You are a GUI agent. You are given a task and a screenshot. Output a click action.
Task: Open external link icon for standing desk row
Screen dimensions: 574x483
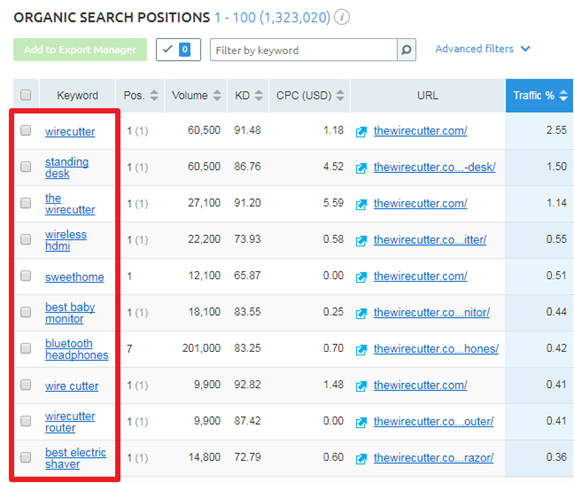[x=361, y=168]
